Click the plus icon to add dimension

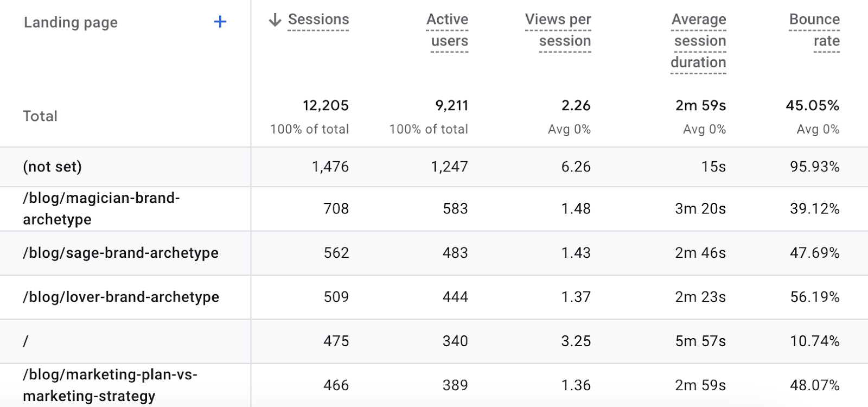click(220, 22)
